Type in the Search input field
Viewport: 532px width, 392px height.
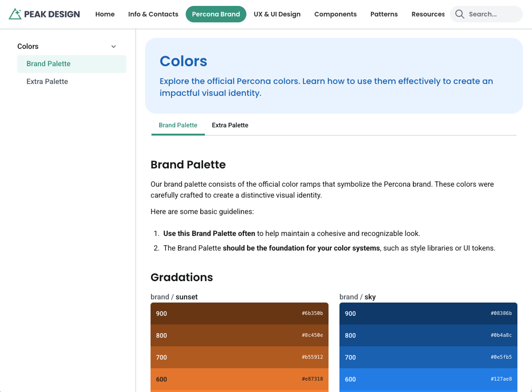coord(493,14)
